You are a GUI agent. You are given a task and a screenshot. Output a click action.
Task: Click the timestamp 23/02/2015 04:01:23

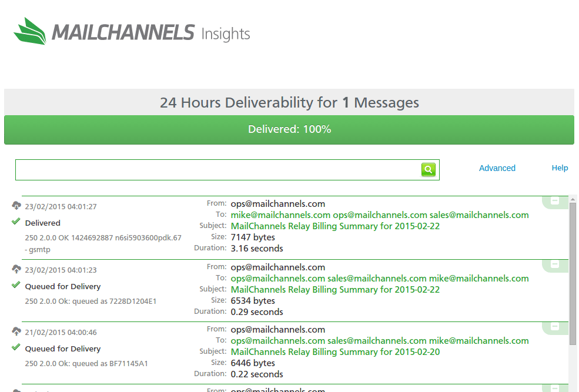pos(61,270)
